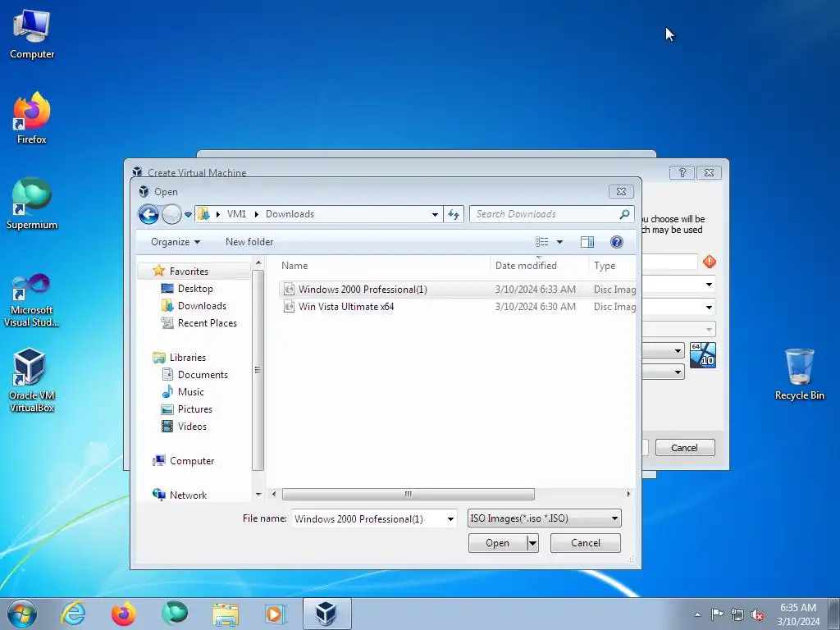Select Libraries in the navigation pane
Screen dimensions: 840x630
point(188,358)
